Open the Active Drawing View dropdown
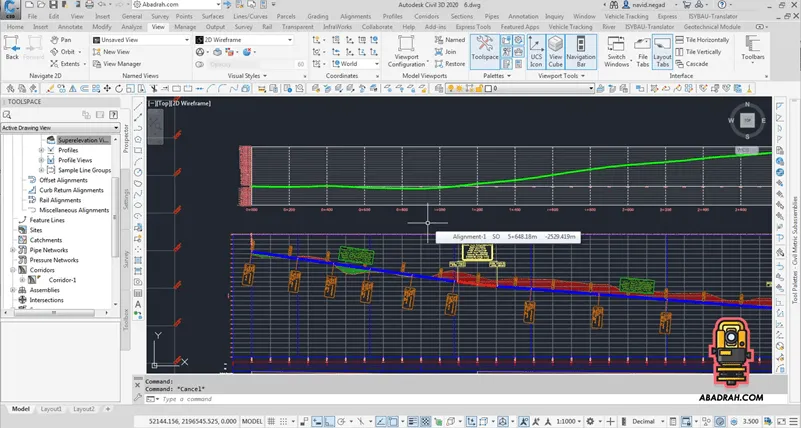 point(58,128)
